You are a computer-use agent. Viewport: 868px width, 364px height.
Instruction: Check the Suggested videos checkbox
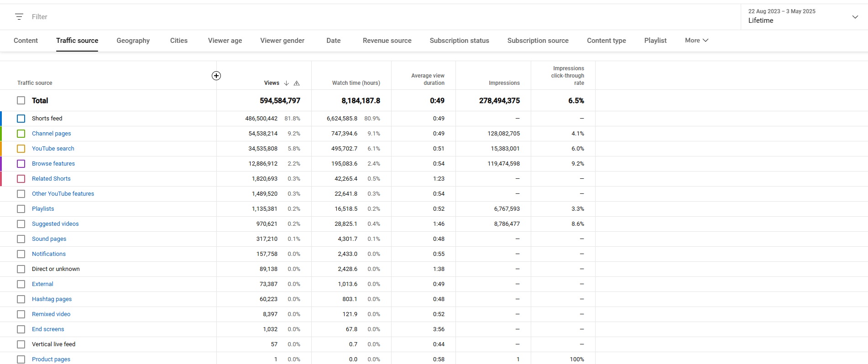point(21,224)
